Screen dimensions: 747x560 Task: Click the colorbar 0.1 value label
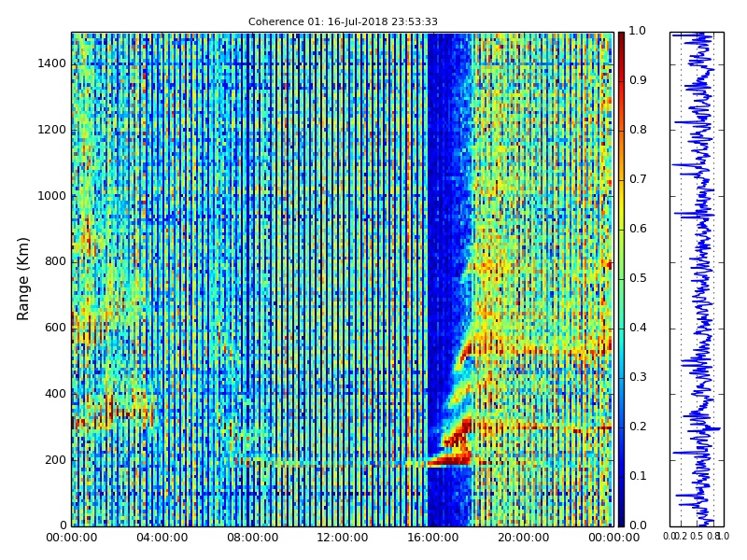coord(638,476)
